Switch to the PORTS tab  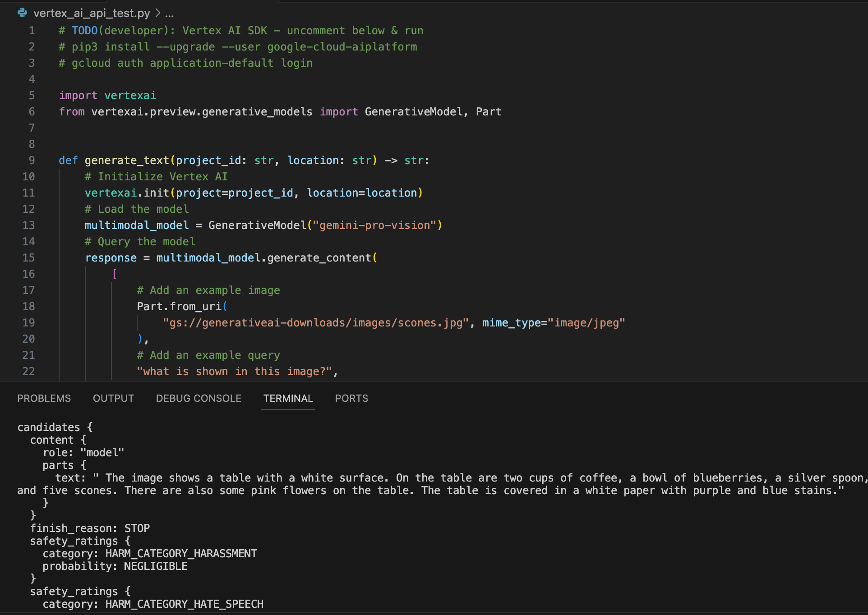click(351, 399)
